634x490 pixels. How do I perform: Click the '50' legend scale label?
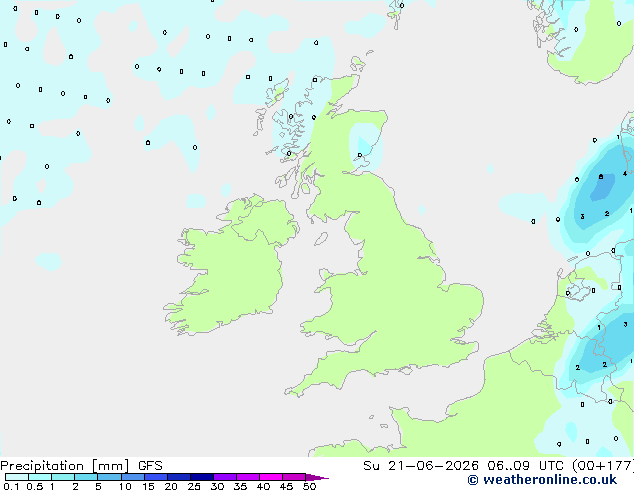(x=309, y=486)
